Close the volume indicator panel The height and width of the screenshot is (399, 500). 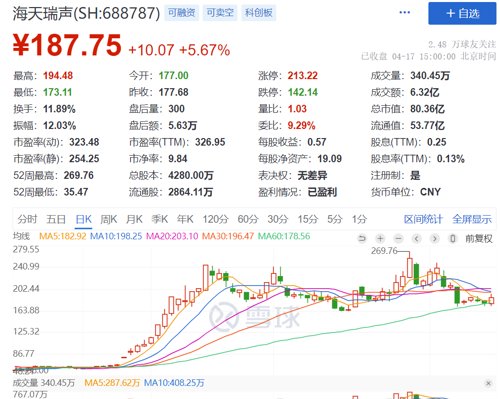488,383
